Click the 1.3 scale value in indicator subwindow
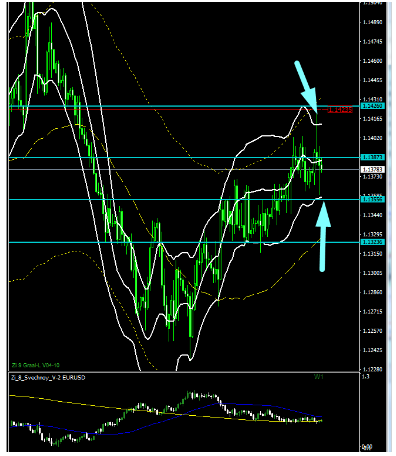 click(x=366, y=377)
